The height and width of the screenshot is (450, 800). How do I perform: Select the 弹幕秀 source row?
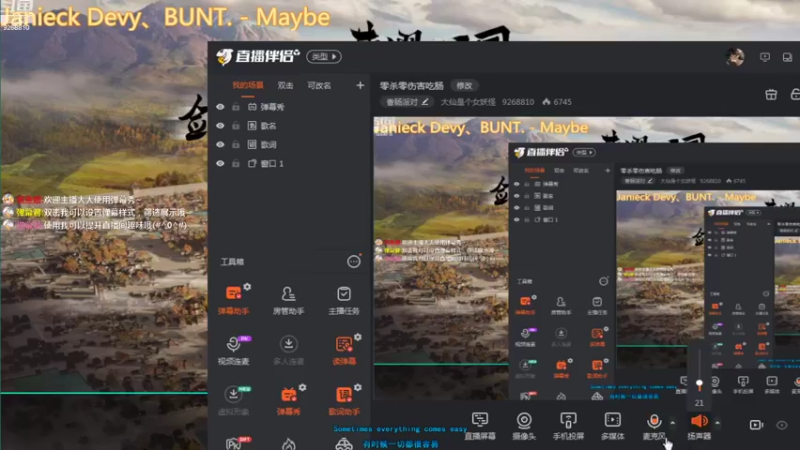click(288, 107)
